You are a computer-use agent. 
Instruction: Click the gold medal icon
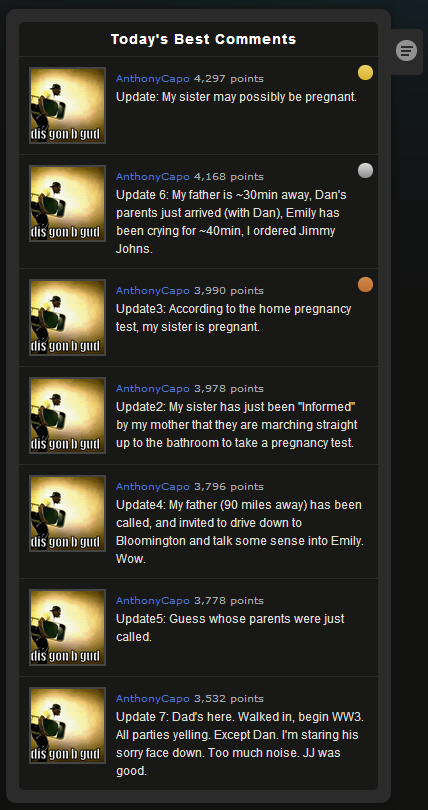point(366,73)
